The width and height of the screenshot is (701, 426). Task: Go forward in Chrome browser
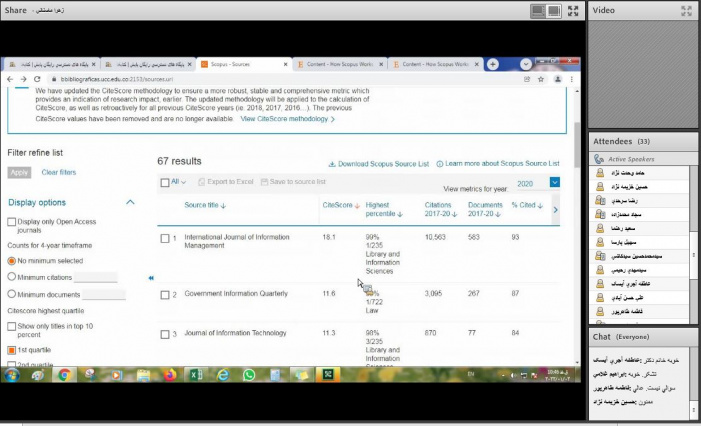point(23,79)
